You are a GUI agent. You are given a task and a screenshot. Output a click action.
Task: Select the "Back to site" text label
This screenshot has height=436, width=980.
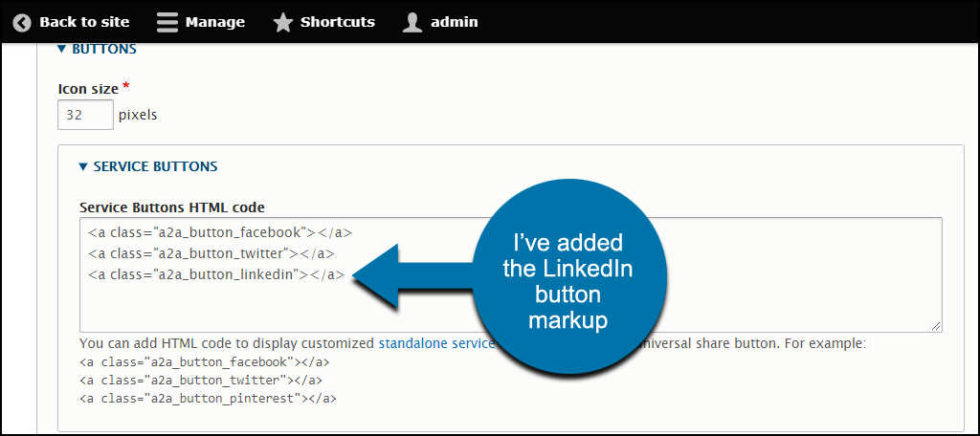(84, 22)
